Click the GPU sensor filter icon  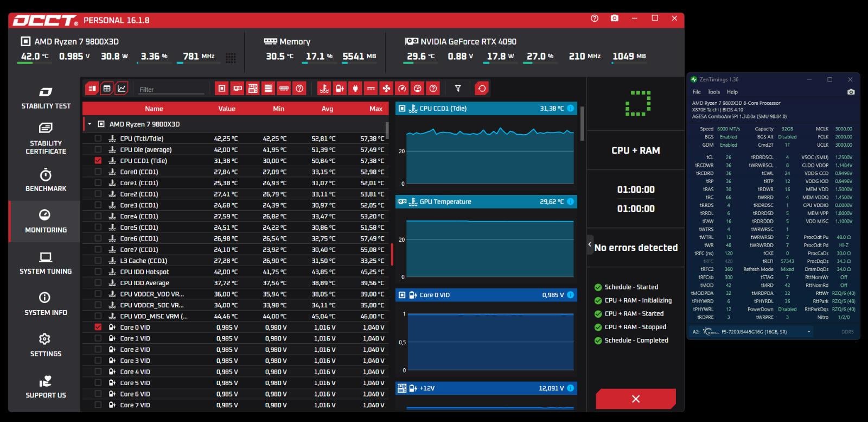point(237,89)
